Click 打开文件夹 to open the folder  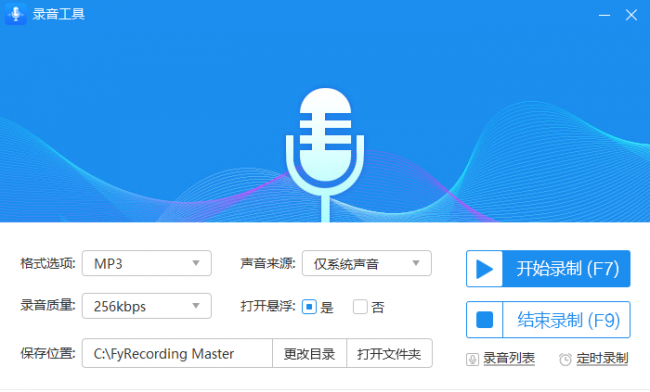tap(389, 353)
